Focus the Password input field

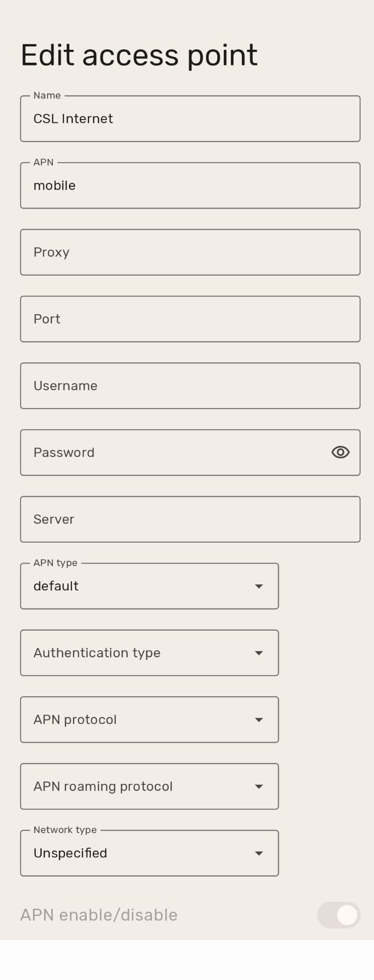coord(172,452)
